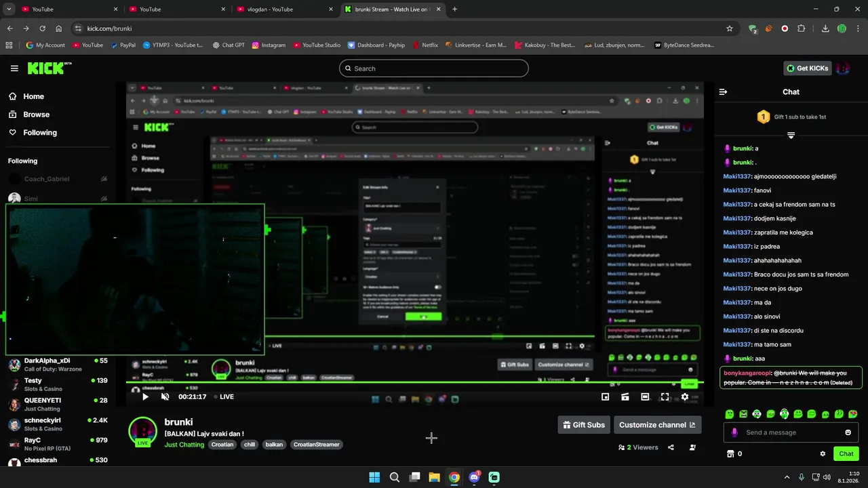This screenshot has width=868, height=488.
Task: Click the Get KICKs button
Action: click(x=807, y=68)
